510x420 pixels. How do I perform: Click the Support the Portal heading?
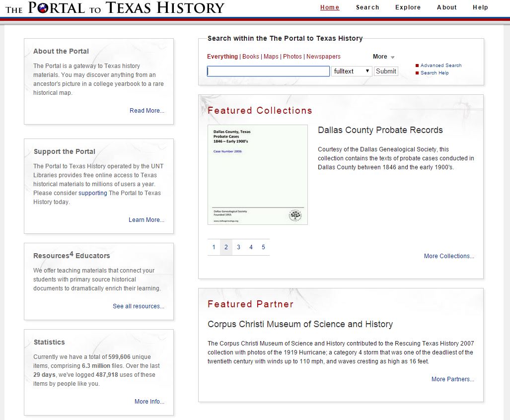tap(65, 152)
